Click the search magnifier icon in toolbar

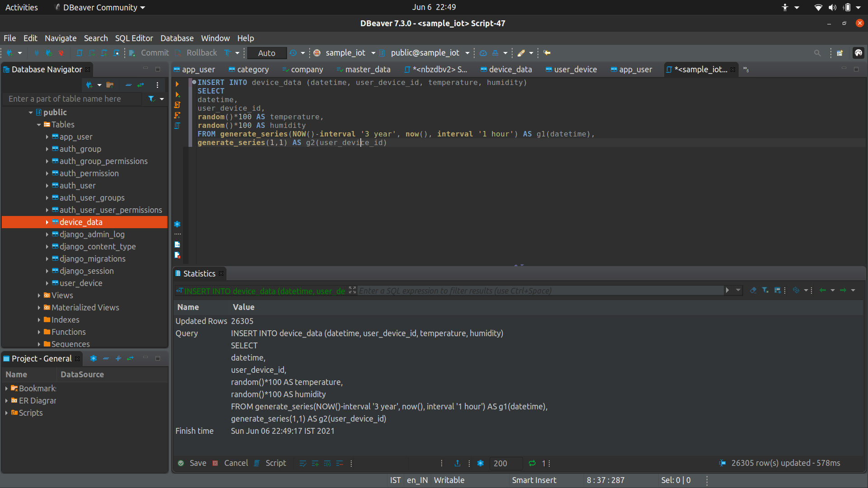[x=817, y=53]
